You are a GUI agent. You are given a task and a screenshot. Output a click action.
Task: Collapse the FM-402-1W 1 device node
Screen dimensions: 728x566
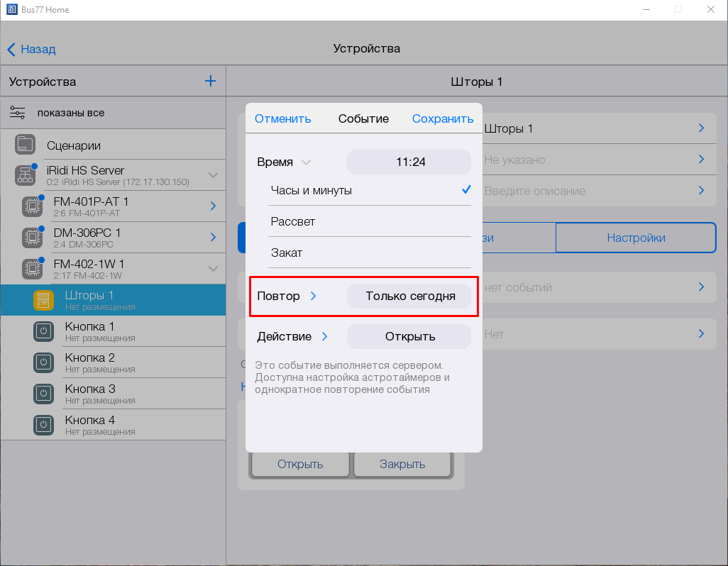[213, 269]
